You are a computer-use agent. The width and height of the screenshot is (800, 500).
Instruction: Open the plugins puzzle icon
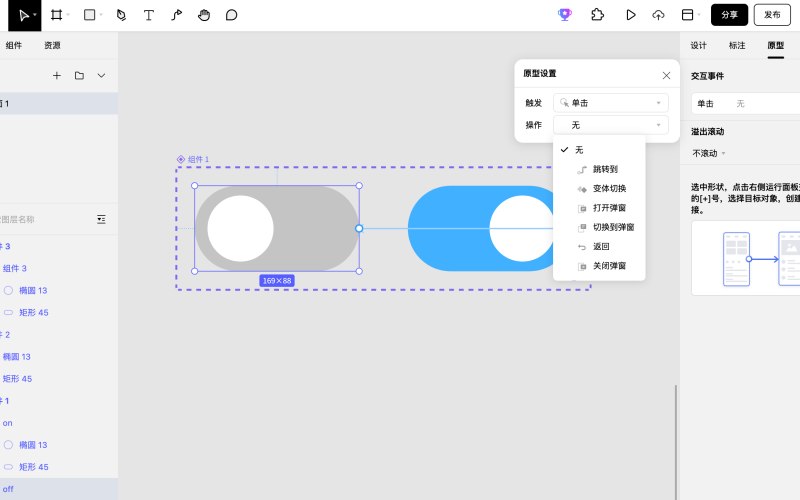[597, 15]
